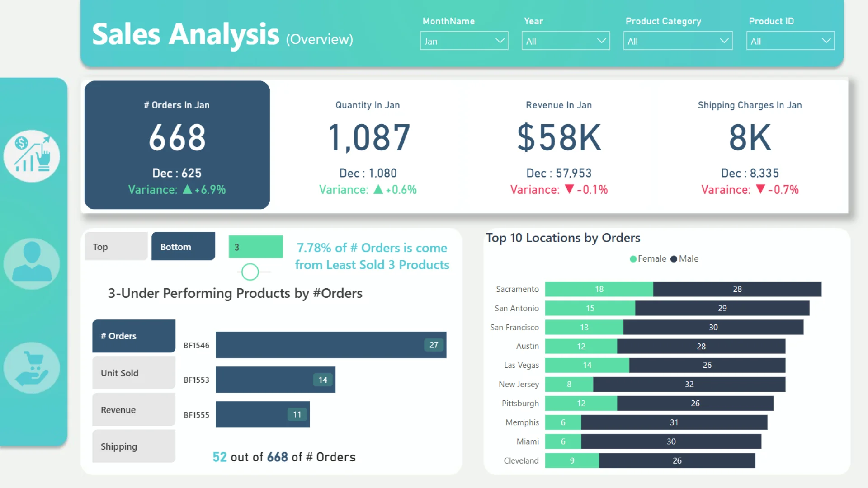Select the # Orders metric option
This screenshot has height=488, width=868.
coord(134,336)
